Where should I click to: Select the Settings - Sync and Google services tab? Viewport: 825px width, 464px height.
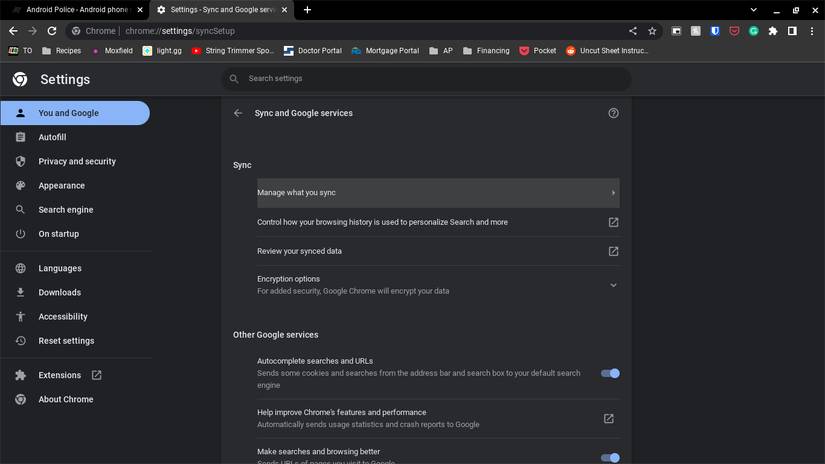click(x=222, y=9)
